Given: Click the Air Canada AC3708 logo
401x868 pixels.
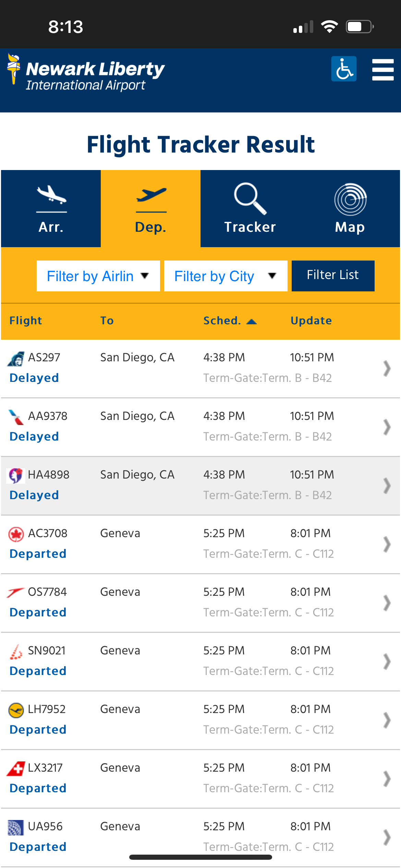Looking at the screenshot, I should pos(16,534).
